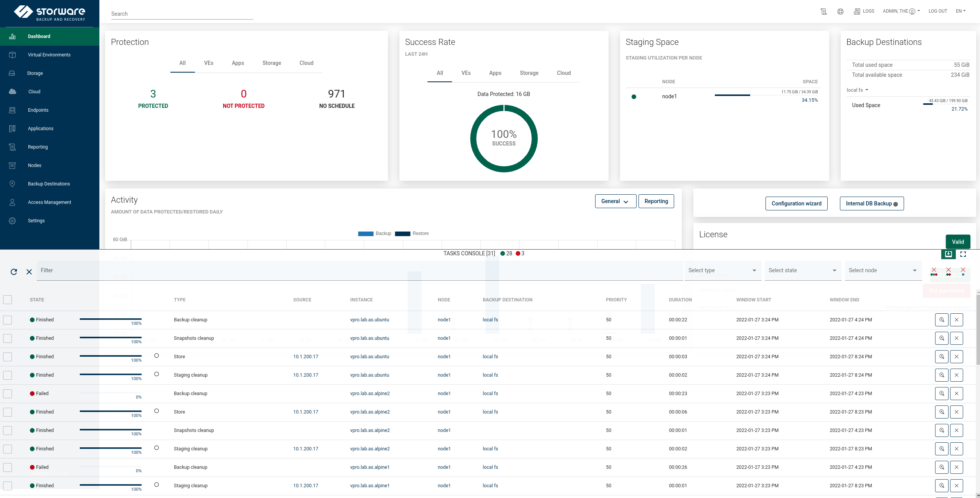Screen dimensions: 980x498
Task: Clear the tasks filter with X icon
Action: coord(29,272)
